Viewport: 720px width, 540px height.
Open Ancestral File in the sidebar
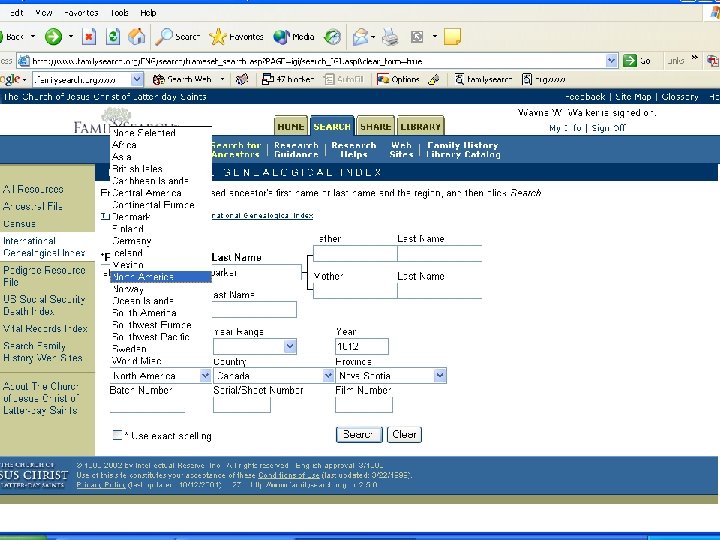tap(33, 207)
